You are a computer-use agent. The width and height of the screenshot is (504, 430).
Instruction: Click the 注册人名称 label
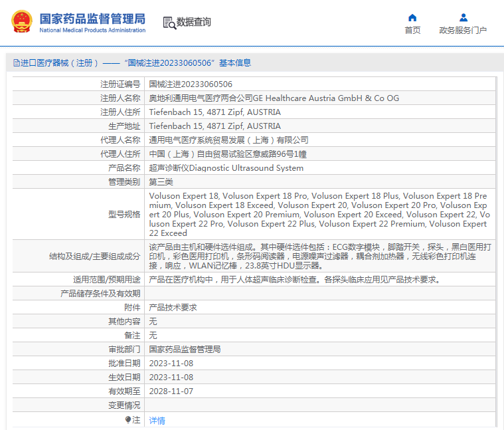tap(120, 98)
